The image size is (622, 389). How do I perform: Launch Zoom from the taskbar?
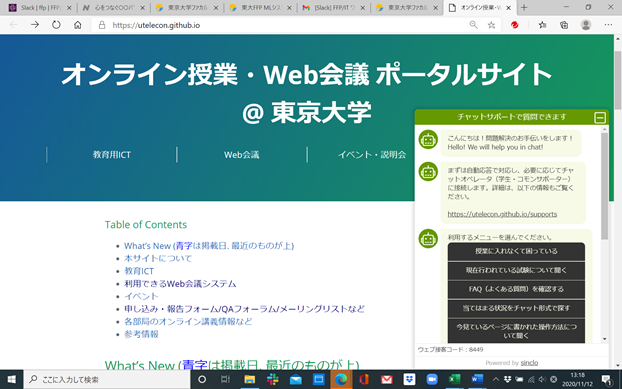point(432,379)
